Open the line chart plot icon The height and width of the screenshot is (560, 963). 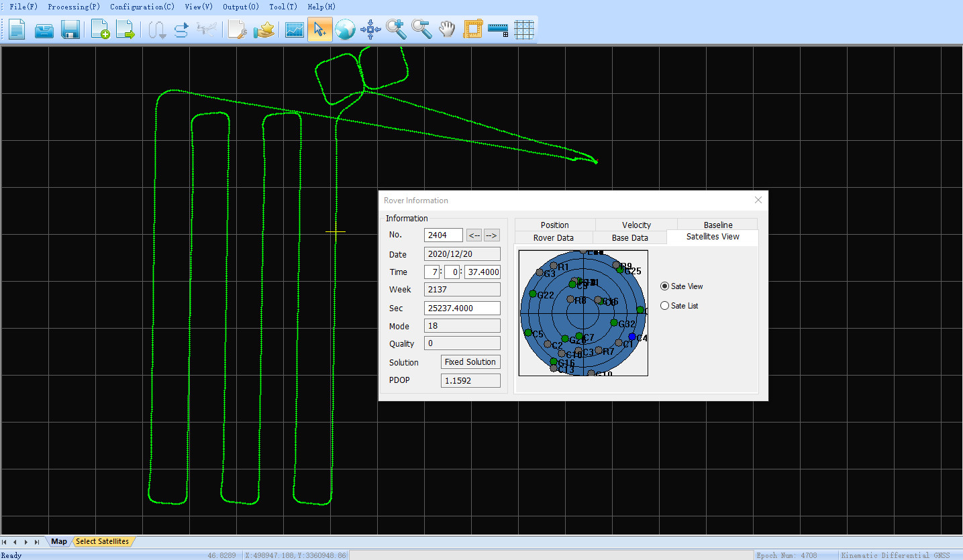295,30
